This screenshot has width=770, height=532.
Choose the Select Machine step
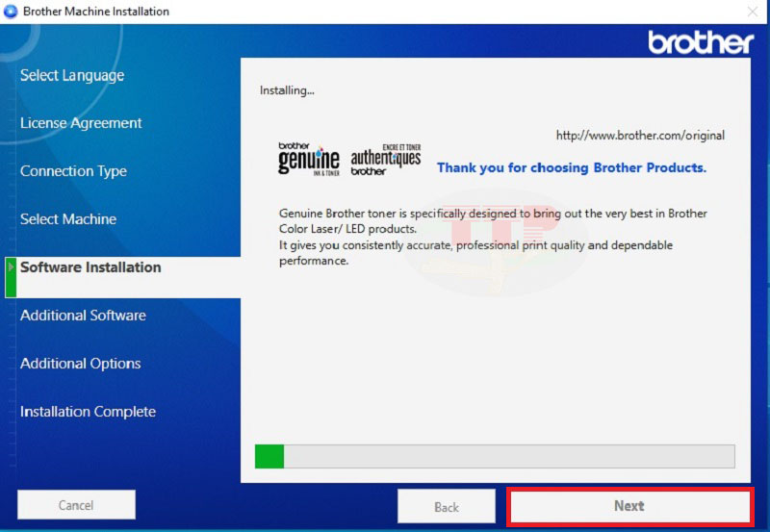(68, 219)
